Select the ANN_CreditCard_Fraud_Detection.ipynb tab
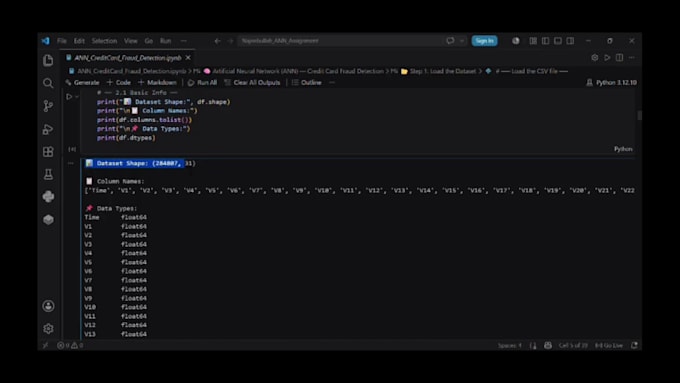The height and width of the screenshot is (383, 680). click(x=128, y=58)
